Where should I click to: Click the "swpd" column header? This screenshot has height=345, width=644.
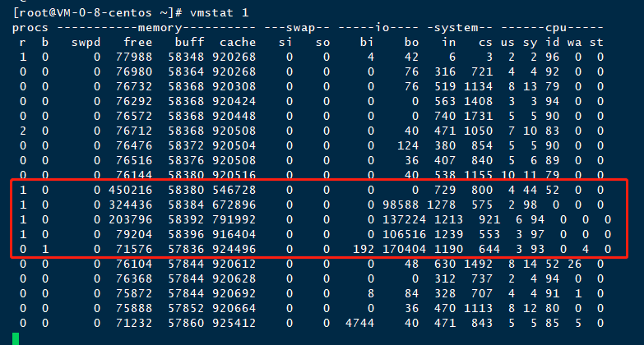(86, 43)
